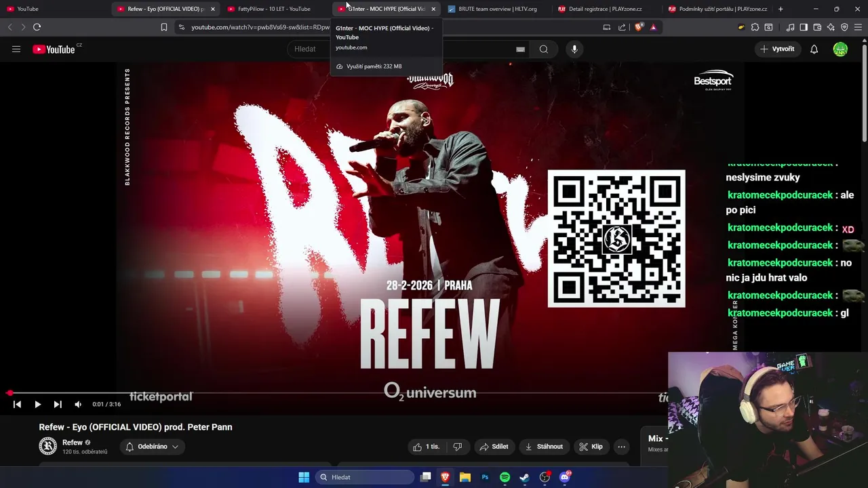Open more actions three-dot menu

(x=621, y=447)
